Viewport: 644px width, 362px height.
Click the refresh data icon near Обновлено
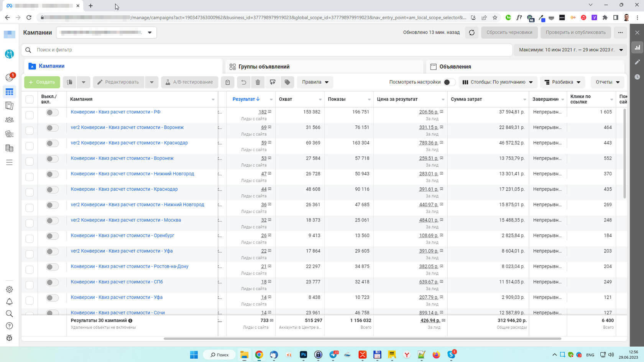(472, 33)
